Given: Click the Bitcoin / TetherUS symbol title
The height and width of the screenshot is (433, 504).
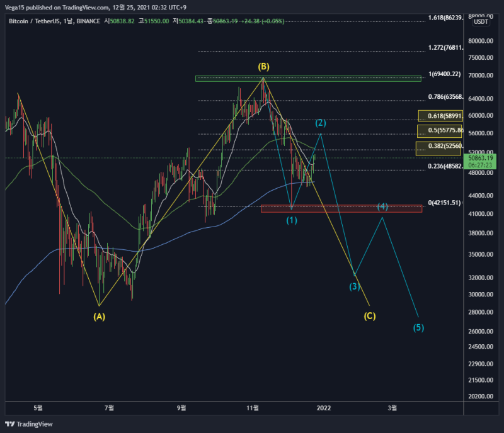Looking at the screenshot, I should (34, 21).
